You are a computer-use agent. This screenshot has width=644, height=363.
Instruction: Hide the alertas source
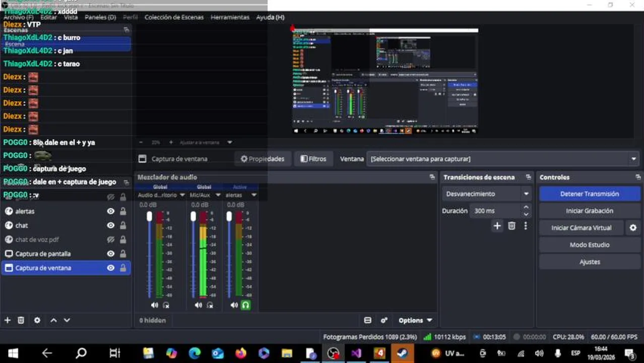point(110,211)
